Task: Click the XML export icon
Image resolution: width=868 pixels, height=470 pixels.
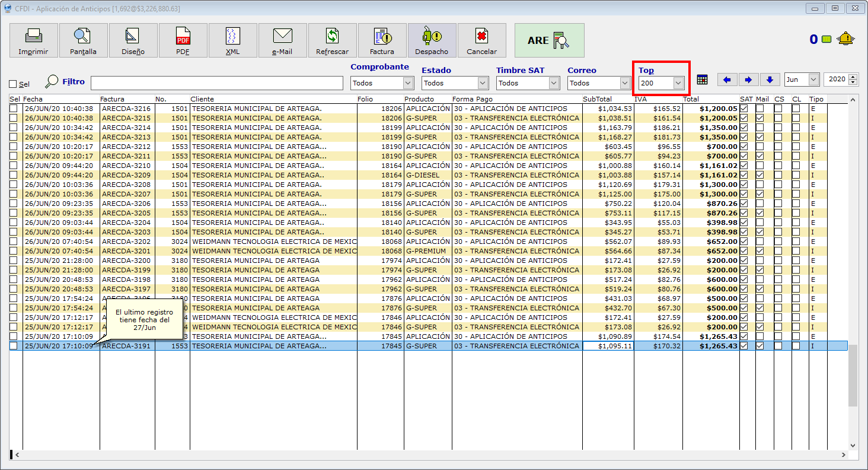Action: point(232,40)
